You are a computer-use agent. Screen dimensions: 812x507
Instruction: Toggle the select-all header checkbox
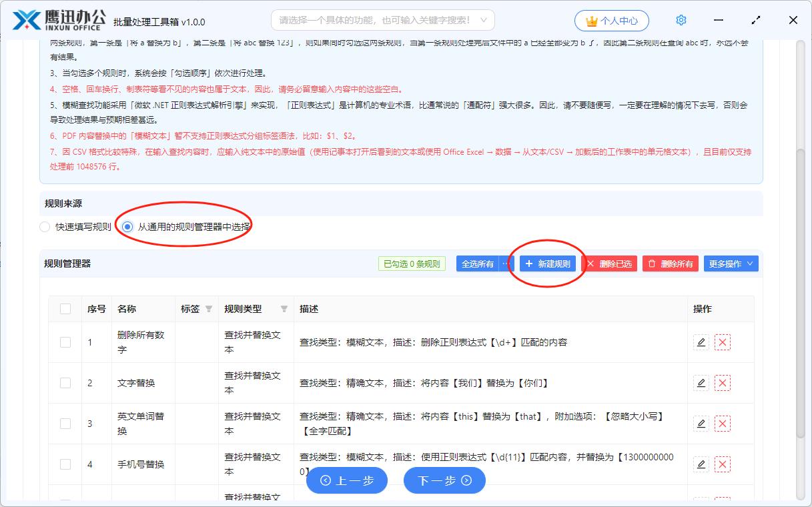click(65, 309)
